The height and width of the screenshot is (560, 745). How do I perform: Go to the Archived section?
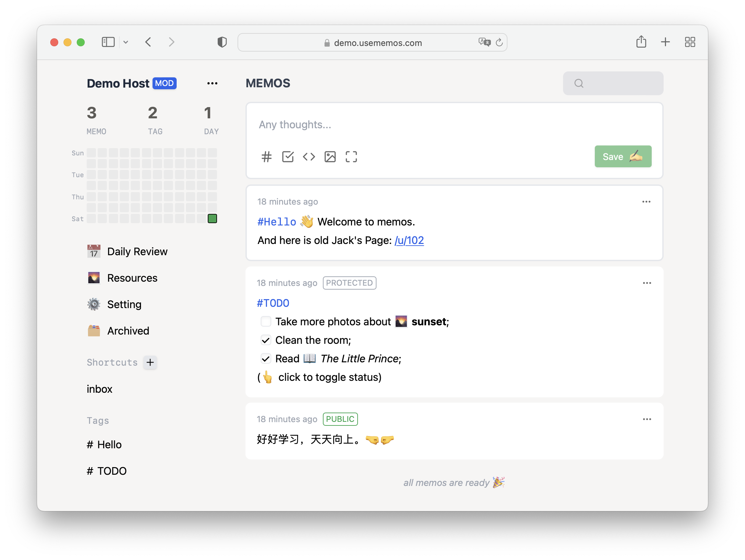(x=128, y=331)
